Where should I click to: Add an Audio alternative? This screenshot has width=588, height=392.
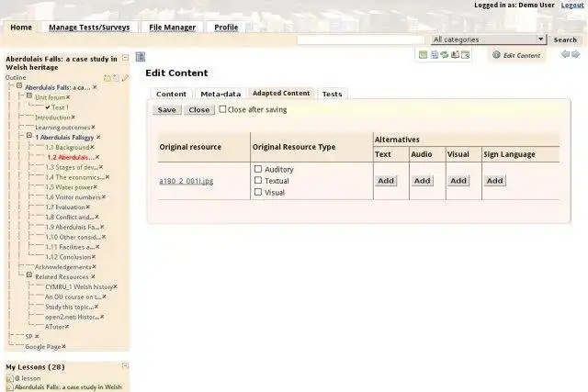422,181
